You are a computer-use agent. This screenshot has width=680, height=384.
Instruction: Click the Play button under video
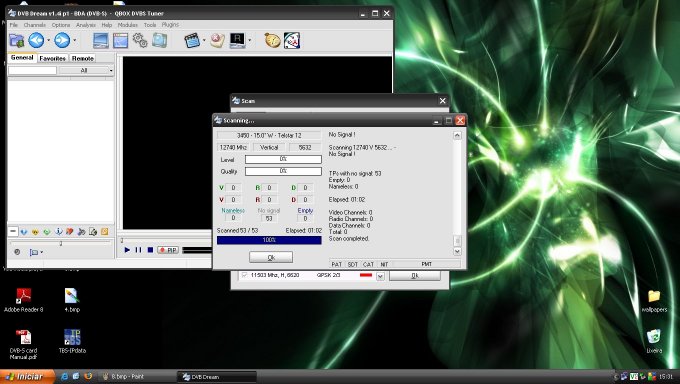[127, 250]
